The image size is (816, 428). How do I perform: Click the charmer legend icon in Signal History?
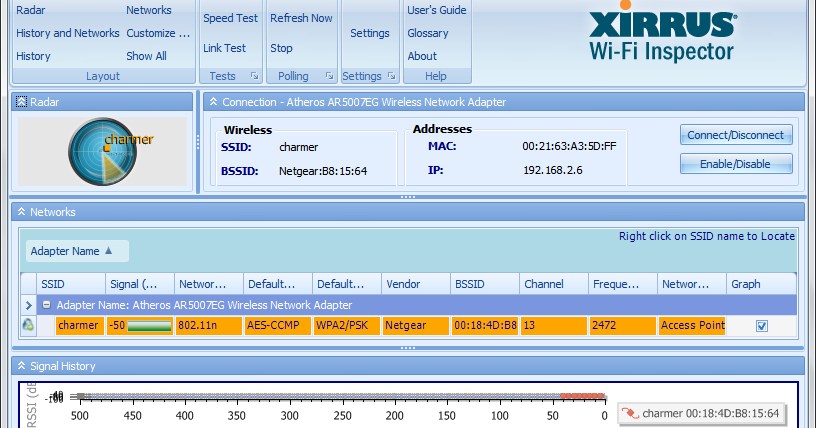(630, 413)
